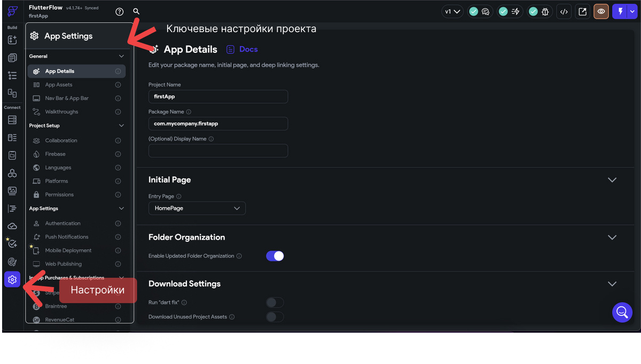Open Push Notifications settings
This screenshot has height=364, width=641.
pyautogui.click(x=76, y=237)
